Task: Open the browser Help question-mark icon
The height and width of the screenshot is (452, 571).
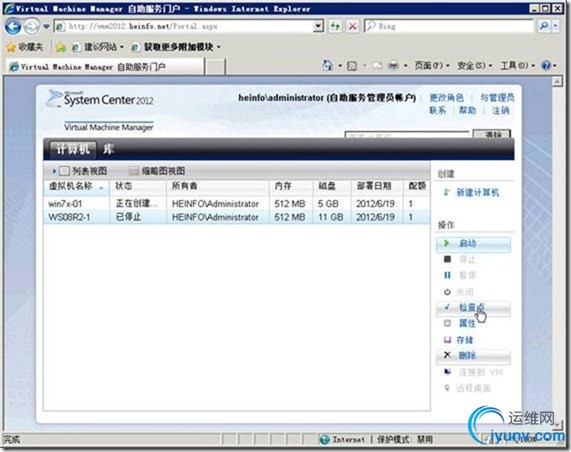Action: (546, 66)
